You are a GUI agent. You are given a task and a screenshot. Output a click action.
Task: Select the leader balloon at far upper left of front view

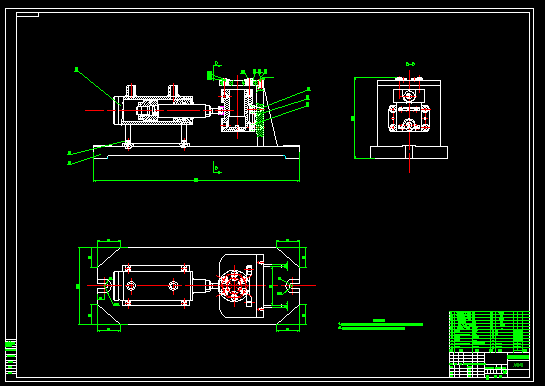coord(76,69)
